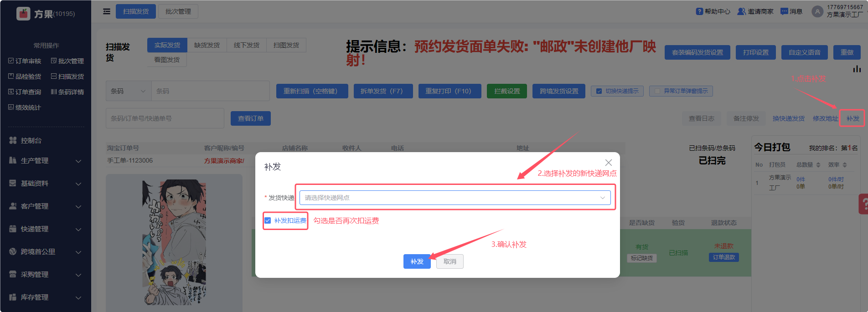Click 重复打印 (F10) button

450,91
